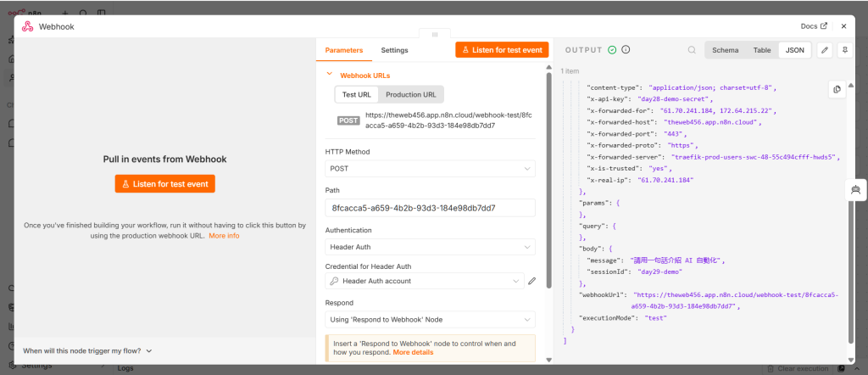Open the Authentication dropdown
Viewport: 868px width, 375px height.
click(x=430, y=247)
